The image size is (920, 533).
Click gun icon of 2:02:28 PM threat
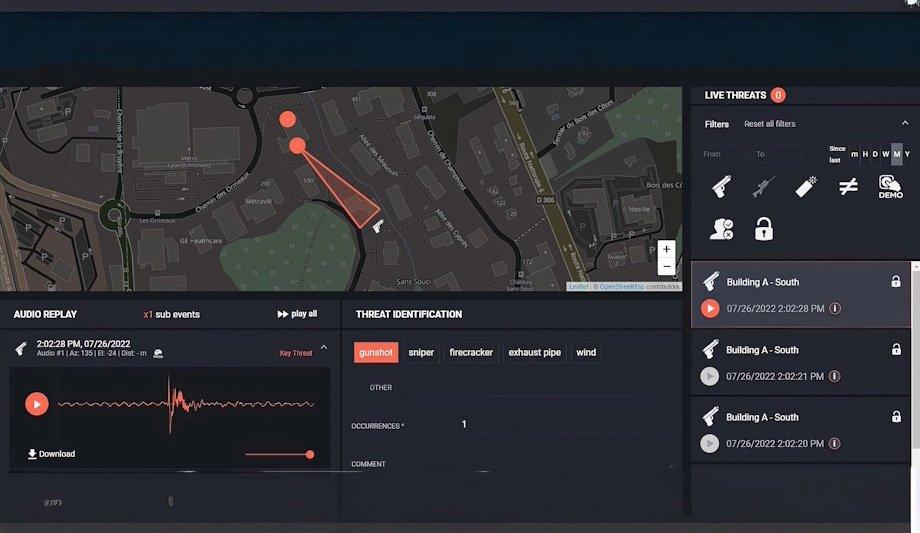[x=711, y=281]
